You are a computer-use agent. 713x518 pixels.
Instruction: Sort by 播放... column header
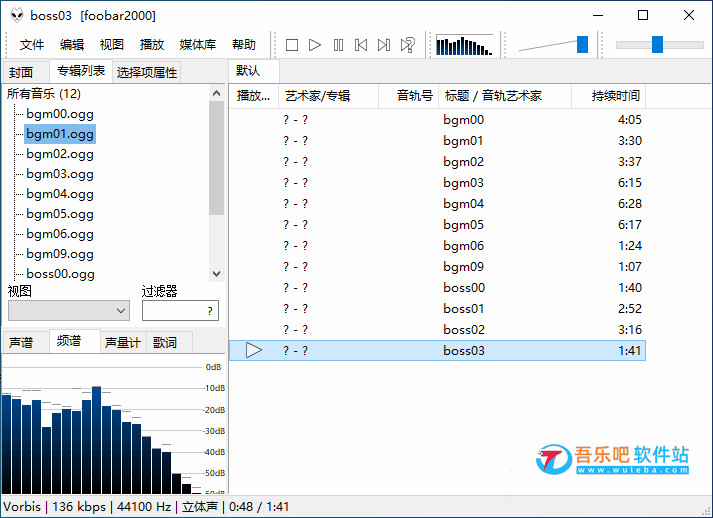click(254, 96)
